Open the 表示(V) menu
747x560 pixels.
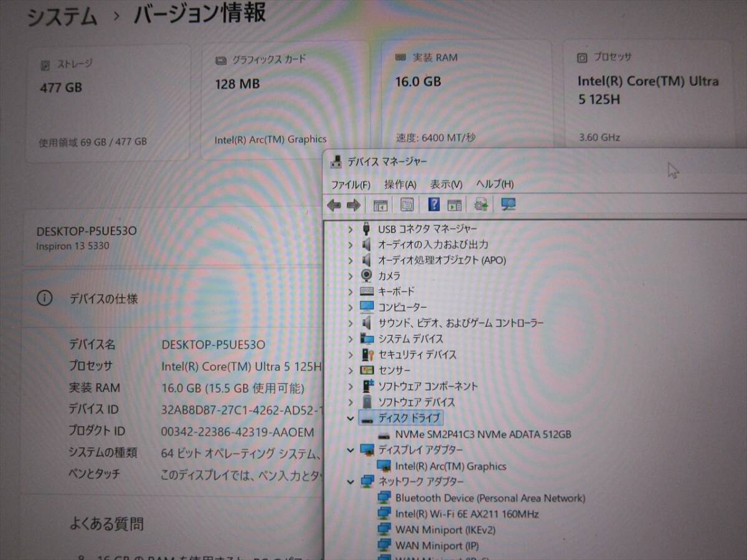pyautogui.click(x=446, y=184)
